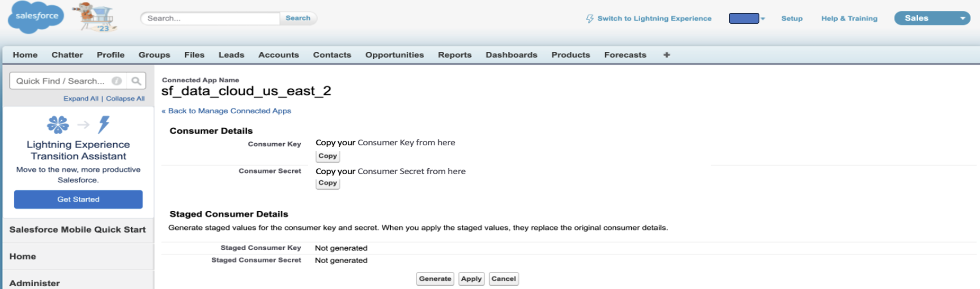Open the Files tab
This screenshot has width=980, height=289.
tap(194, 55)
